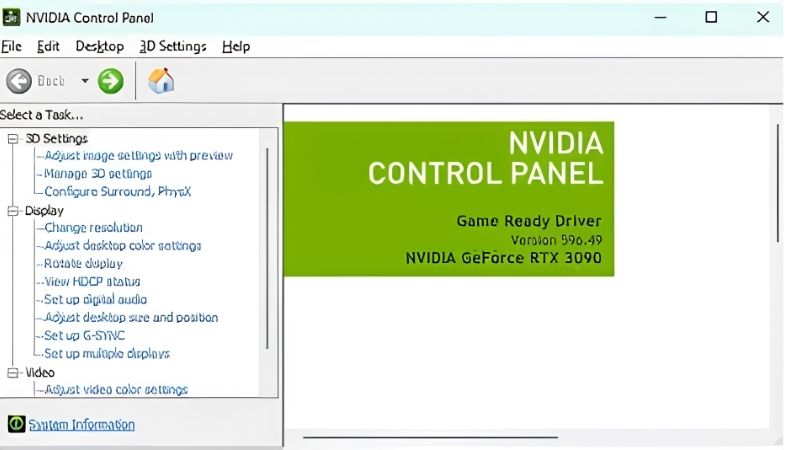
Task: Collapse the Video tree node
Action: coord(13,373)
